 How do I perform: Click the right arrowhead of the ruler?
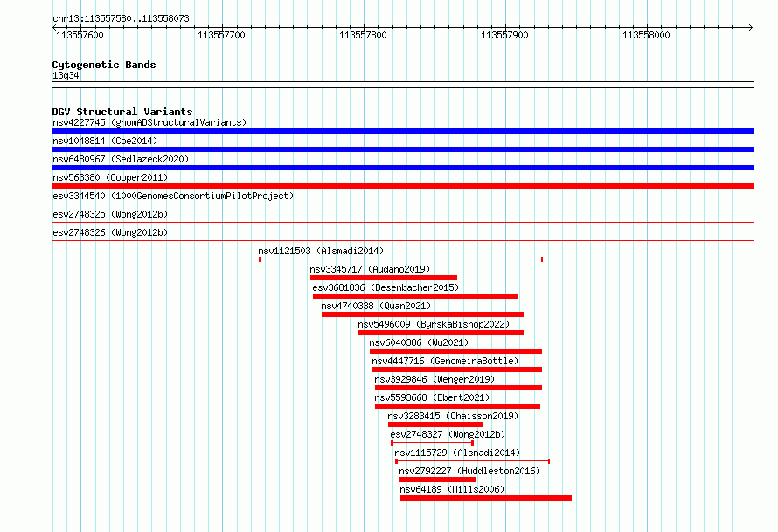(x=751, y=27)
